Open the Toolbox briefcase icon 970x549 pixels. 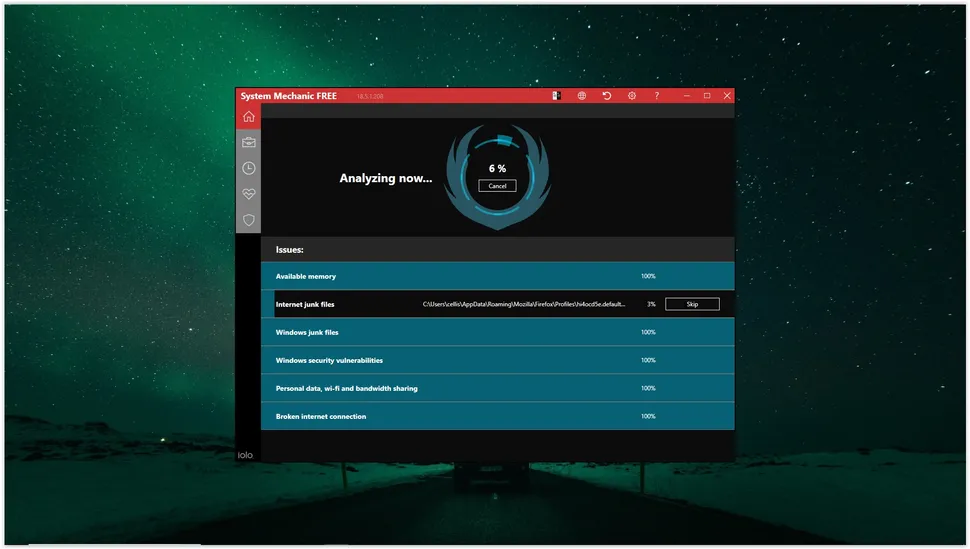[248, 142]
